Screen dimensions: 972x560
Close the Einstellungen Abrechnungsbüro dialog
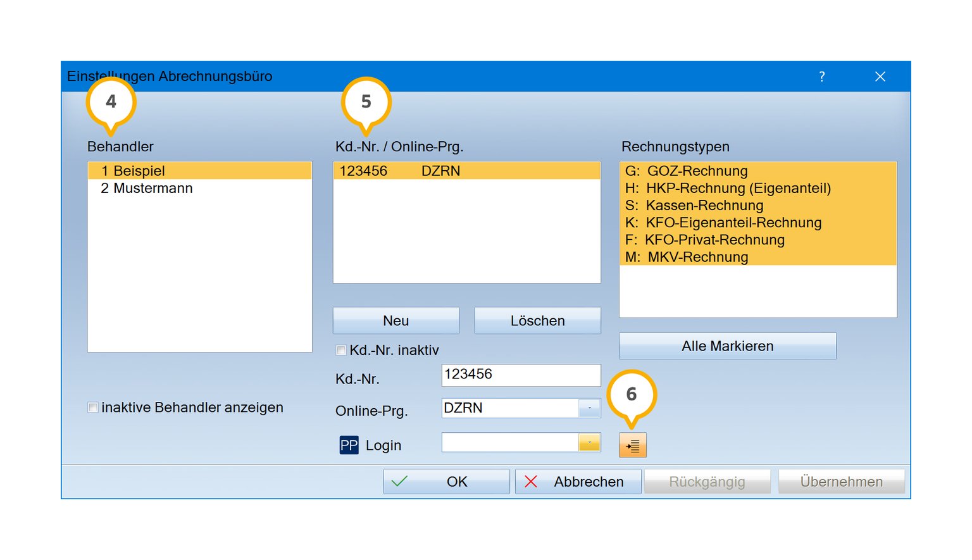[x=880, y=77]
